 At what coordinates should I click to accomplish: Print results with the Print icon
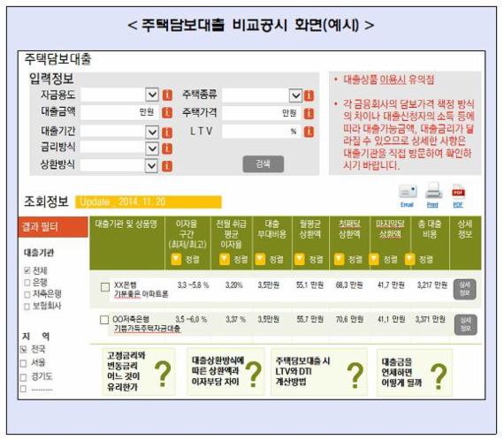click(433, 195)
